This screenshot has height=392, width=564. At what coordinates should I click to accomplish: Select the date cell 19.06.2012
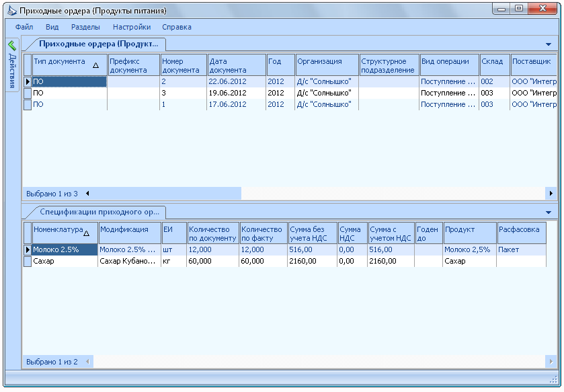coord(237,93)
